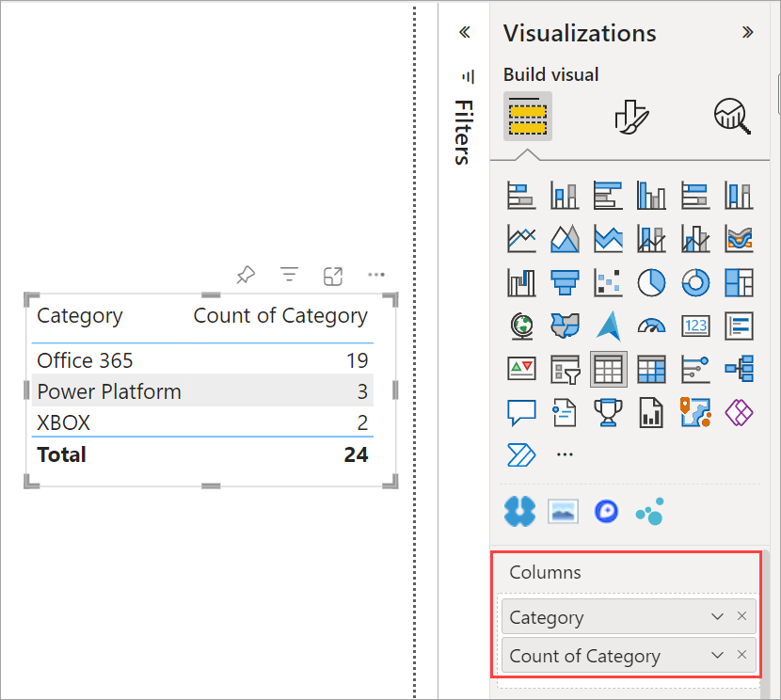Select the Card (123) visual
Viewport: 781px width, 700px height.
pyautogui.click(x=695, y=326)
